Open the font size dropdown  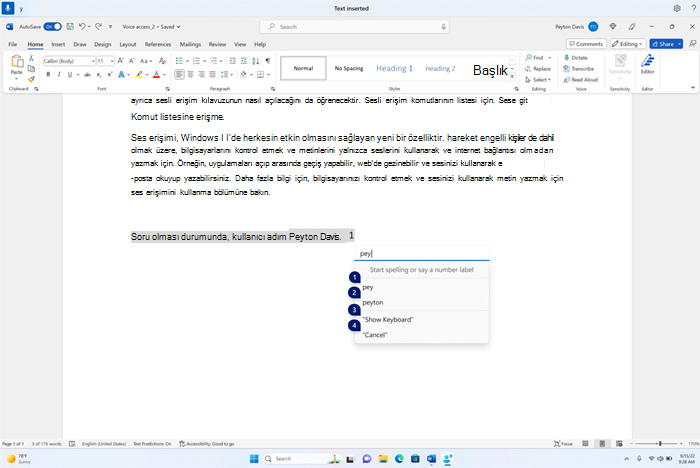112,61
